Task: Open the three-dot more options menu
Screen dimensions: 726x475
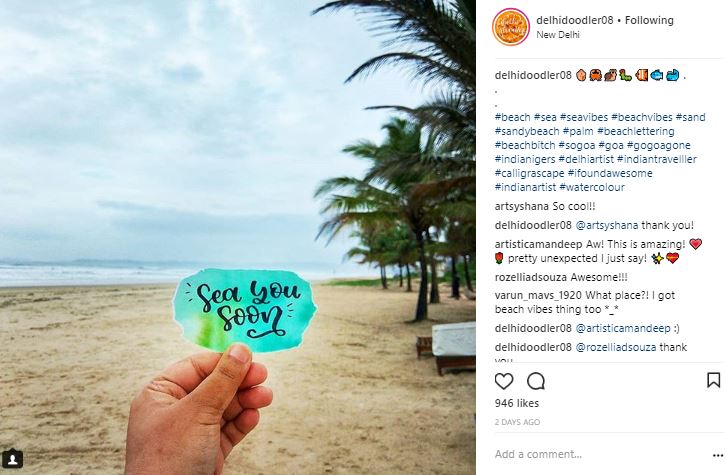Action: coord(718,456)
